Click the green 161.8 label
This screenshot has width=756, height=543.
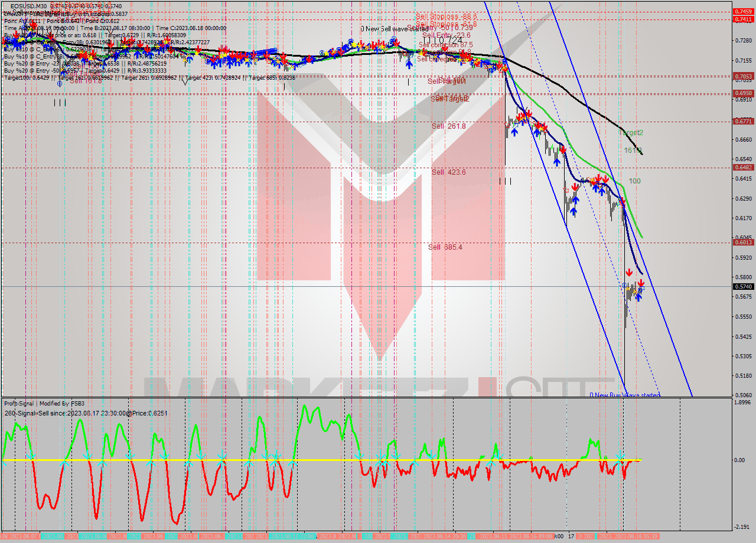[x=633, y=151]
